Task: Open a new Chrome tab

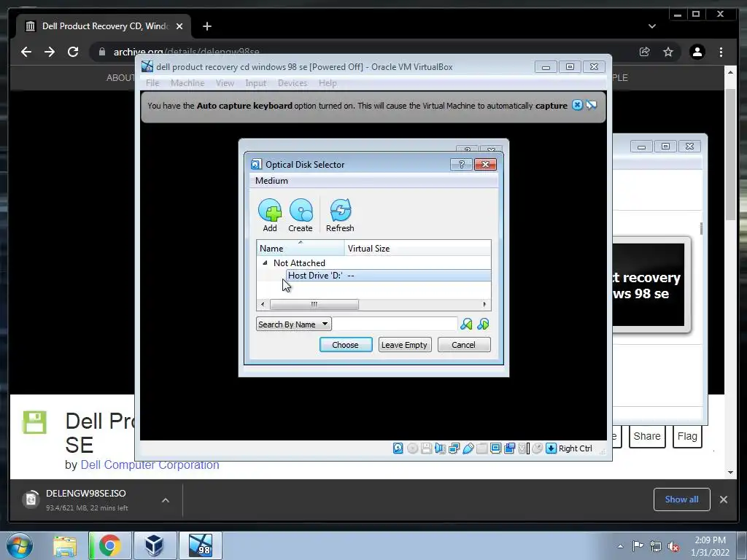Action: click(206, 26)
